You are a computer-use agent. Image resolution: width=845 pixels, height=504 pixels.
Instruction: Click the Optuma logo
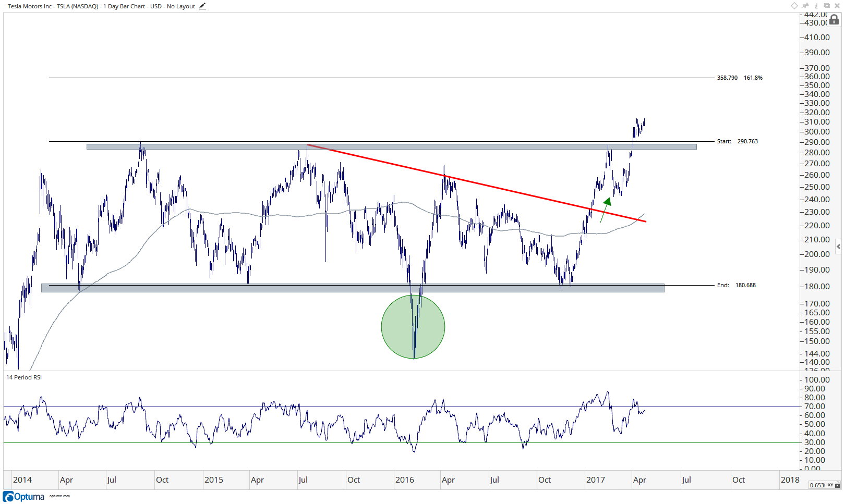[x=24, y=496]
